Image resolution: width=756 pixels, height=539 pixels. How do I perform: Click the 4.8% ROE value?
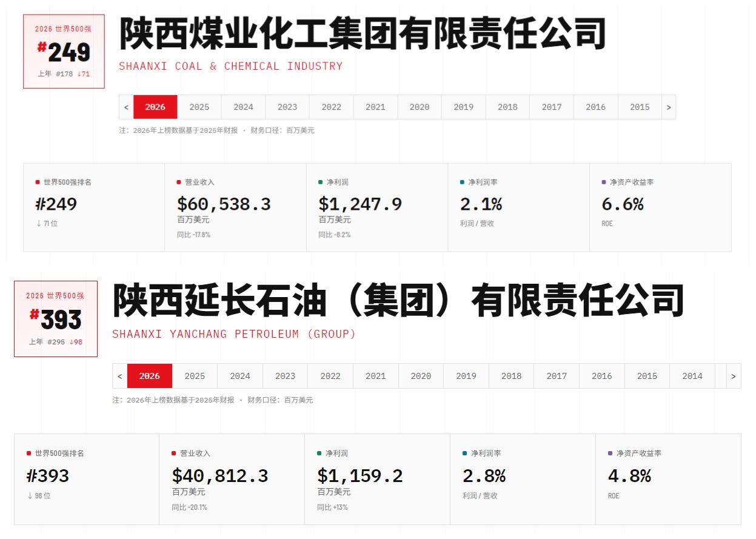pos(629,476)
